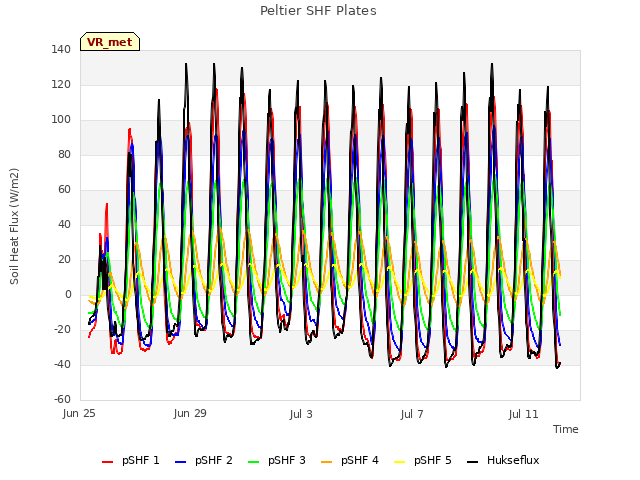Click the red pSHF 1 legend swatch

click(107, 462)
